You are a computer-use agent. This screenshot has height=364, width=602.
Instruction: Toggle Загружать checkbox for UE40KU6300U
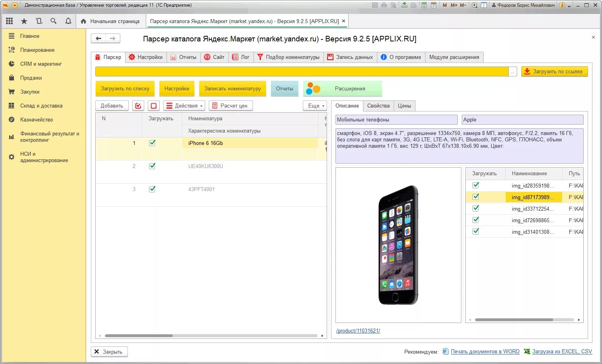point(152,166)
